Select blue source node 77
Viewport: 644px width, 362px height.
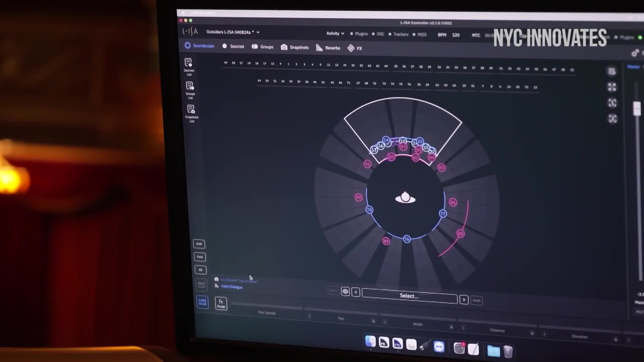(x=443, y=214)
